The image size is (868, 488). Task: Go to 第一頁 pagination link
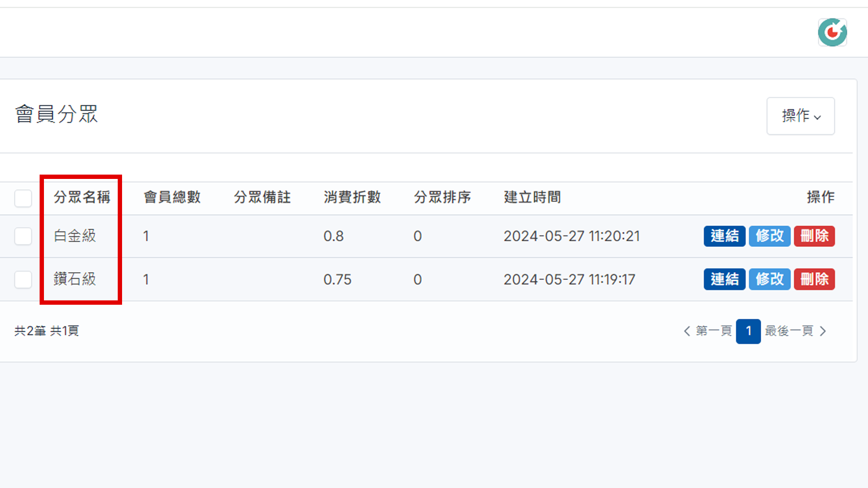click(714, 331)
